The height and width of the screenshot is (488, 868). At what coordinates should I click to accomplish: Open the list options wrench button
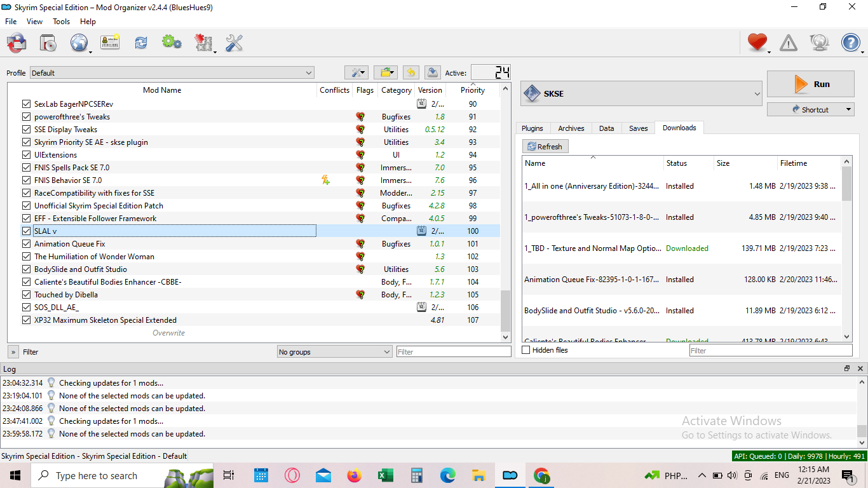(x=356, y=72)
